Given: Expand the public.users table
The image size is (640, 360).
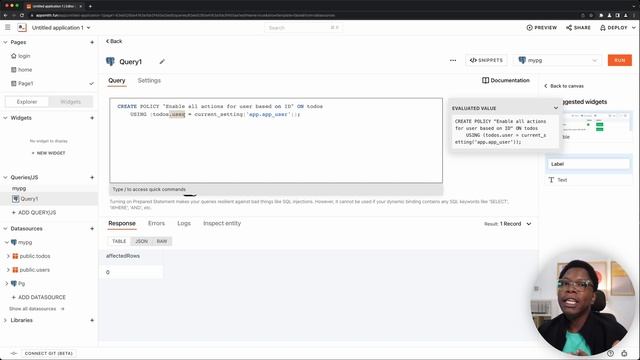Looking at the screenshot, I should [x=8, y=270].
